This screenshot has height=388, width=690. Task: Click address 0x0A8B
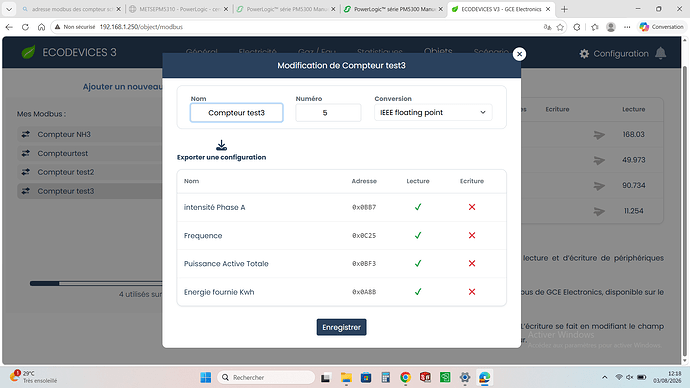point(364,292)
